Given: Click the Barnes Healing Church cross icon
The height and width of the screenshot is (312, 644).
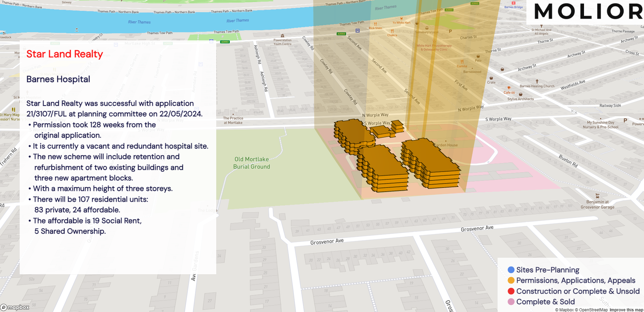Looking at the screenshot, I should tap(537, 81).
